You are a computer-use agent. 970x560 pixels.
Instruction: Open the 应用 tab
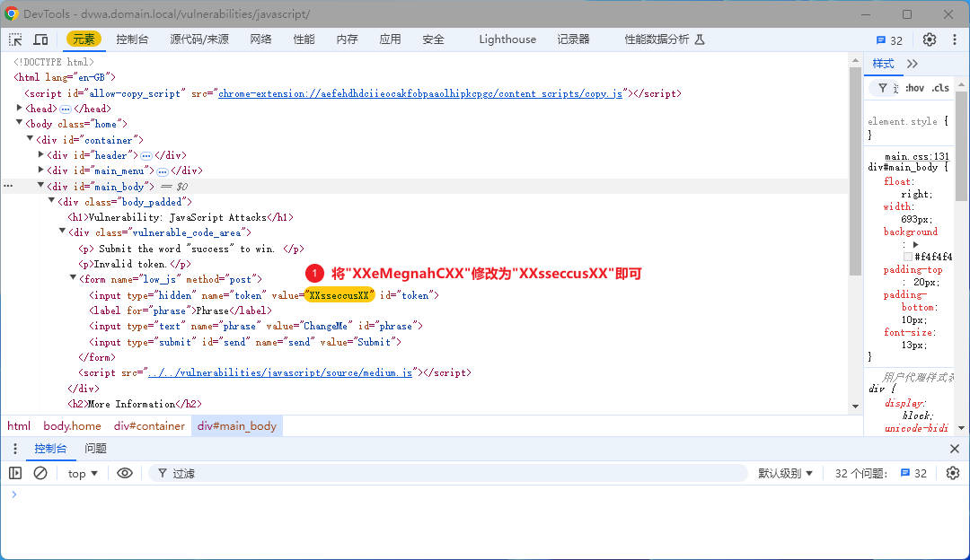390,39
